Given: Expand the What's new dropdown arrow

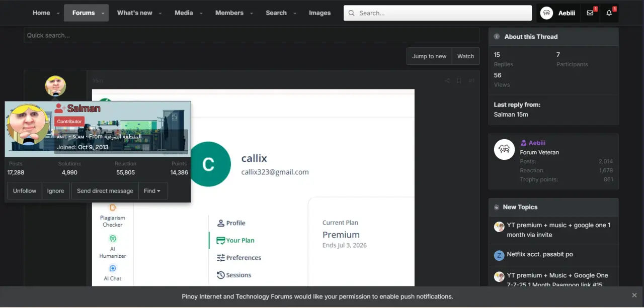Looking at the screenshot, I should pyautogui.click(x=160, y=14).
